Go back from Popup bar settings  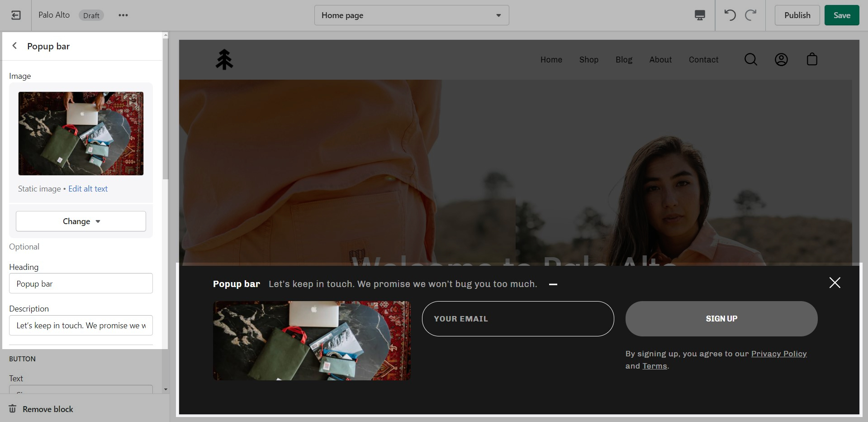[x=15, y=46]
